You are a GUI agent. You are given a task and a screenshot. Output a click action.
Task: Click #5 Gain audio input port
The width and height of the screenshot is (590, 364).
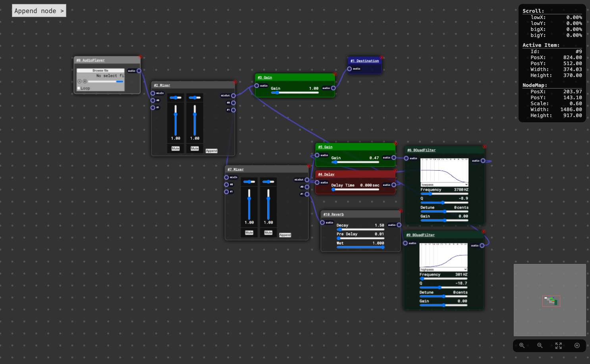pyautogui.click(x=317, y=155)
